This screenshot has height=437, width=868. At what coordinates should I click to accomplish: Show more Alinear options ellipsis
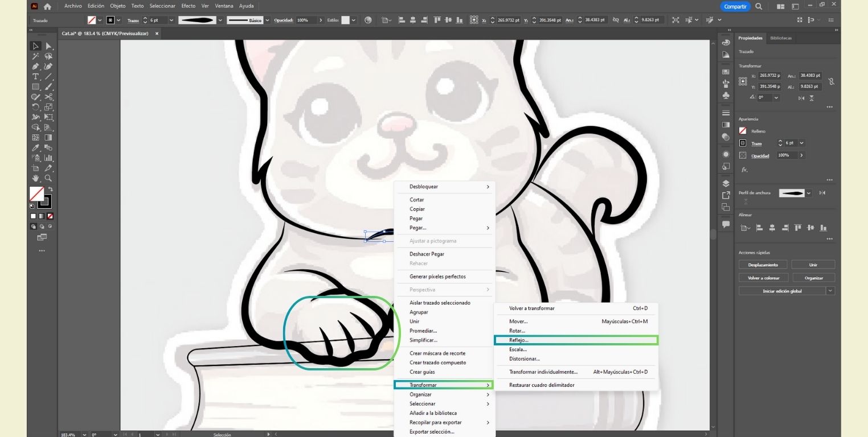pyautogui.click(x=829, y=240)
